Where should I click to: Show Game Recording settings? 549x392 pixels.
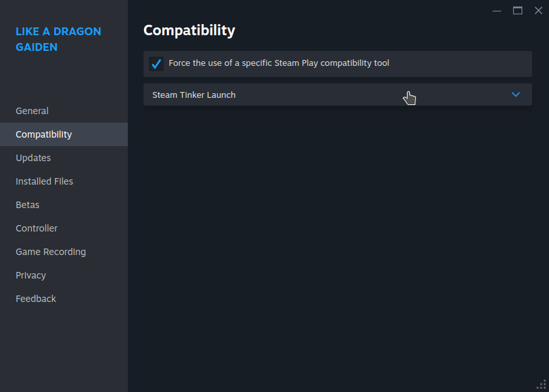[51, 252]
